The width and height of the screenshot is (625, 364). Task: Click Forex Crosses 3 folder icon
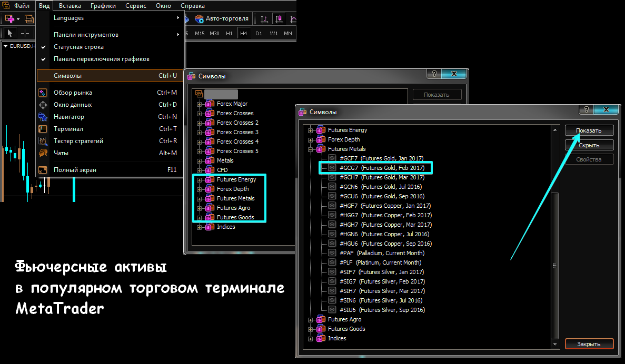(x=210, y=132)
